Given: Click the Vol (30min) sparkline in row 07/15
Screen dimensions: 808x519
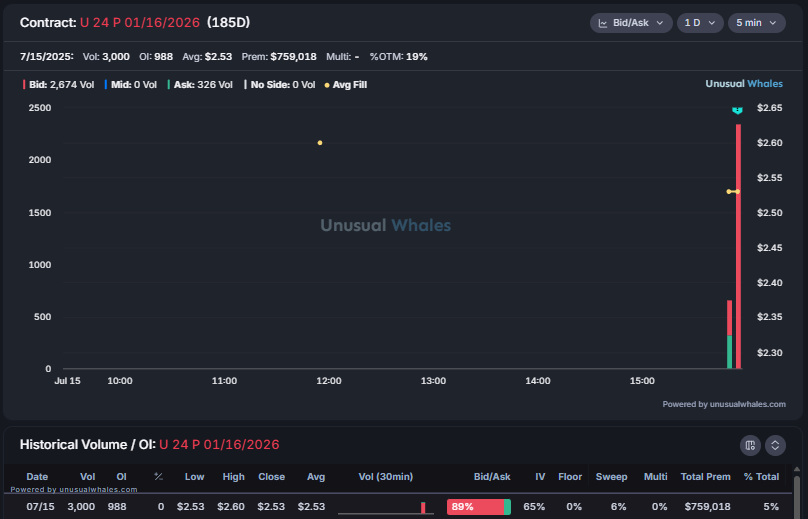Looking at the screenshot, I should click(385, 508).
